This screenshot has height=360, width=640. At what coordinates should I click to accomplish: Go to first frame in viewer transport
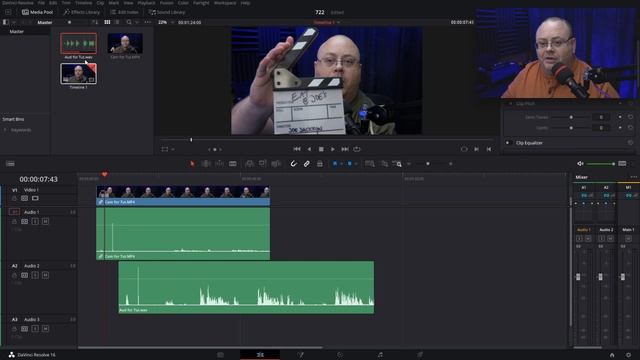297,149
